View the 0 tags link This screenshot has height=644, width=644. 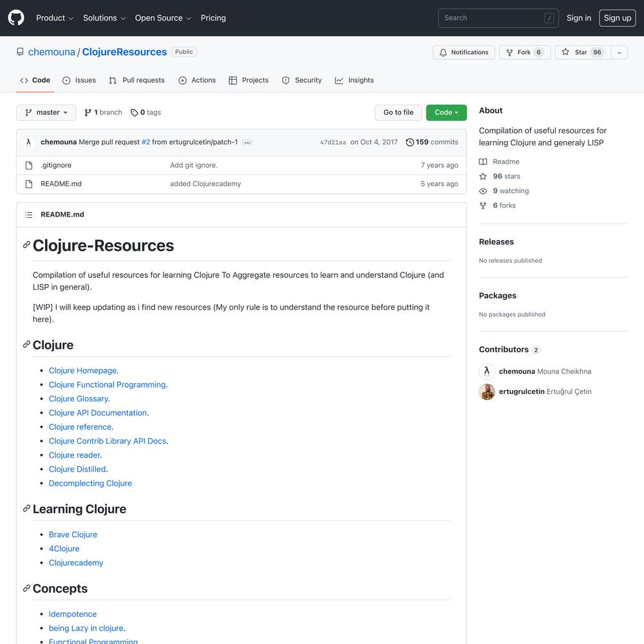tap(146, 113)
